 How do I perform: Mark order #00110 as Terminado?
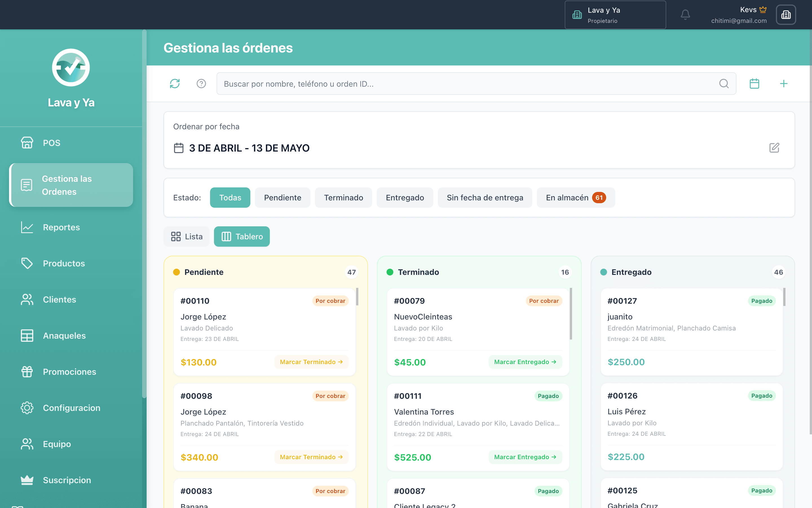coord(311,362)
